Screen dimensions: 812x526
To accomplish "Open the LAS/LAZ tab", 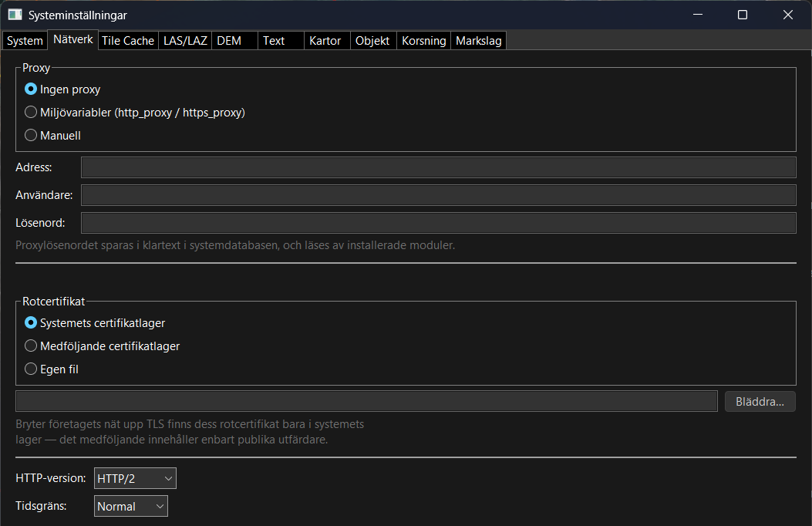I will (x=185, y=41).
